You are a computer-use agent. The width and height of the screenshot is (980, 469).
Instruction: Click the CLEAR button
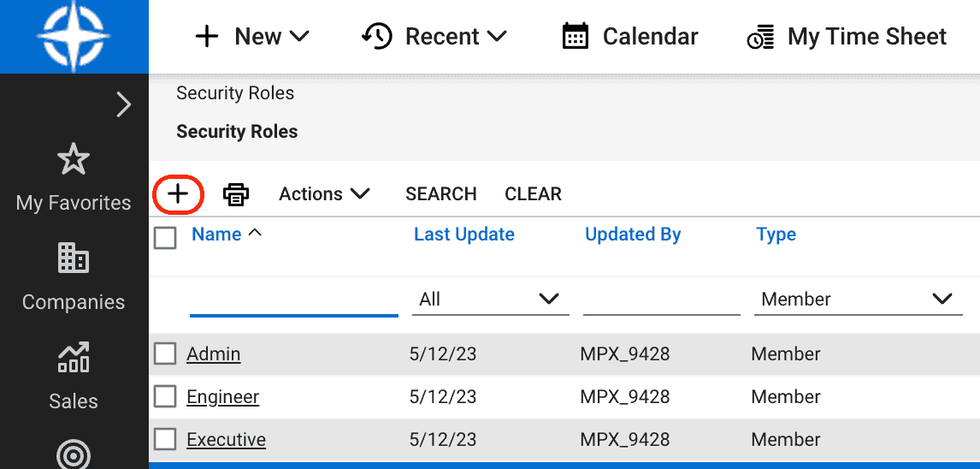coord(533,194)
